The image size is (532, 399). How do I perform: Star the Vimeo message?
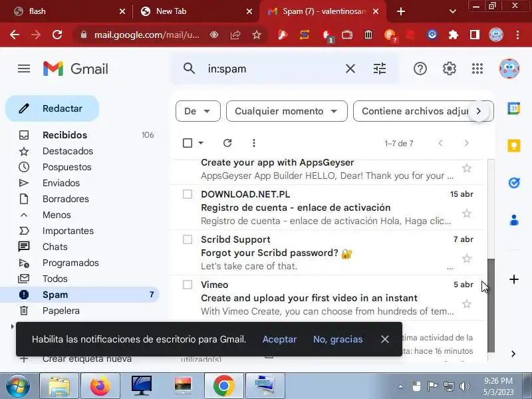(467, 303)
